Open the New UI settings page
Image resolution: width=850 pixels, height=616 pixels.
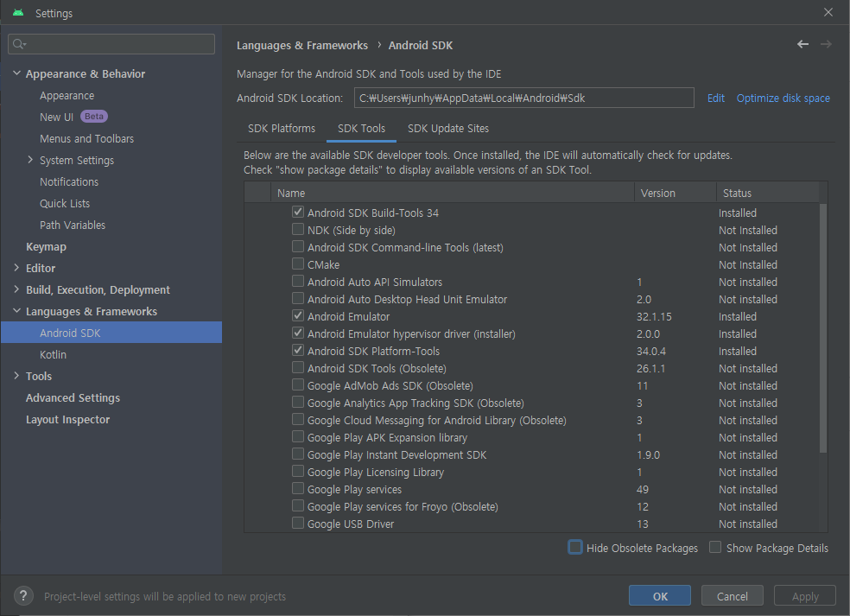pos(56,117)
